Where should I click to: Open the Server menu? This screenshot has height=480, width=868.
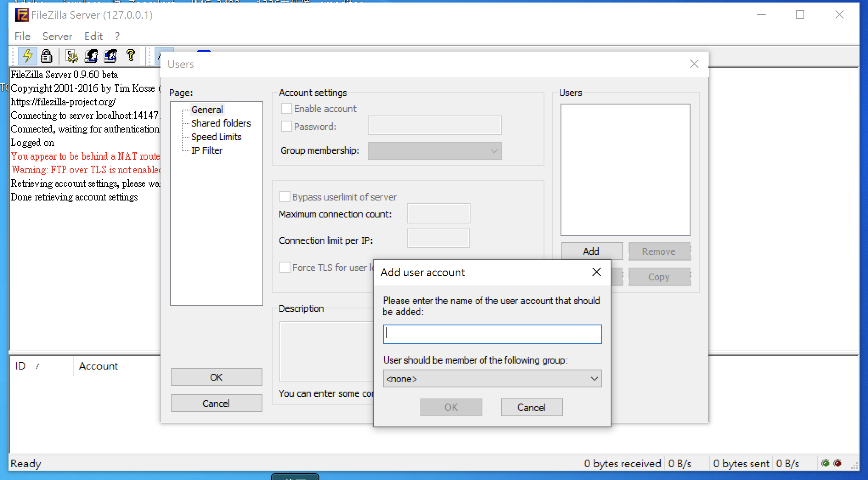click(57, 36)
